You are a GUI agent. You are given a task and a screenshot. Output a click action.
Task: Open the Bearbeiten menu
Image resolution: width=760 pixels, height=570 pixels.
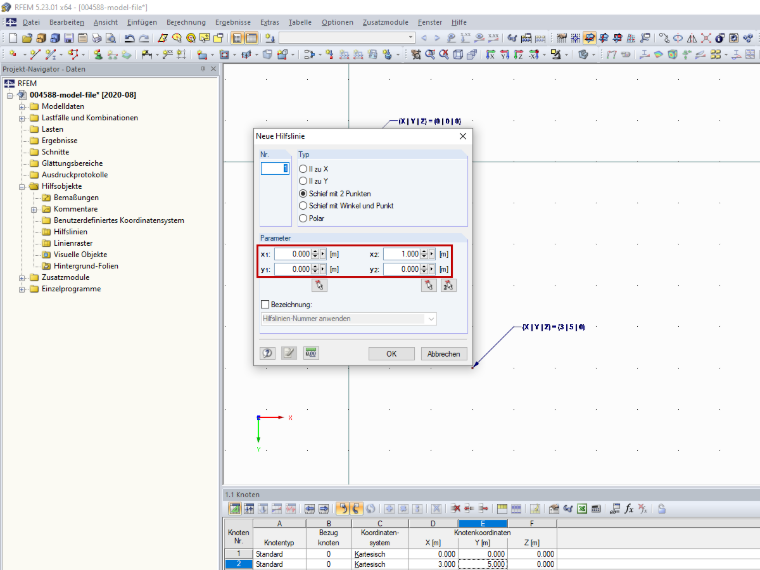tap(66, 22)
